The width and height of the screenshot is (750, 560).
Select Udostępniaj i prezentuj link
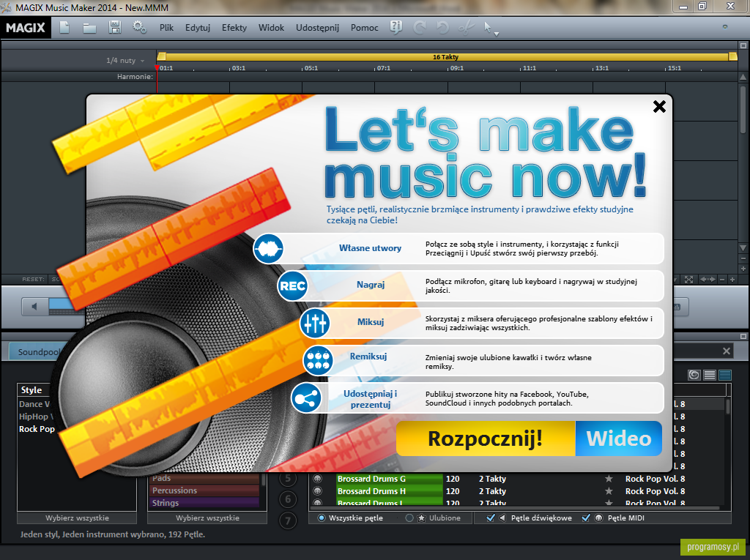pos(370,399)
